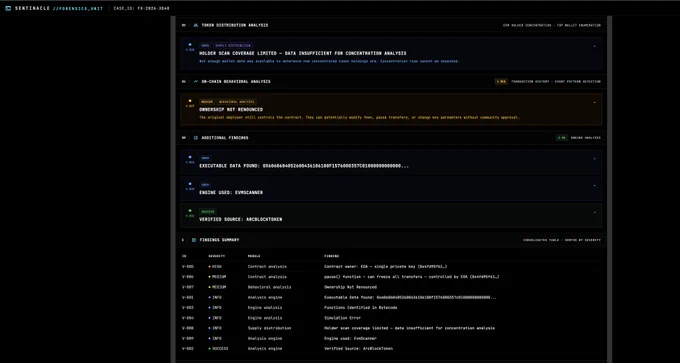Click the Supply Distribution tag badge
Image resolution: width=680 pixels, height=363 pixels.
point(233,46)
